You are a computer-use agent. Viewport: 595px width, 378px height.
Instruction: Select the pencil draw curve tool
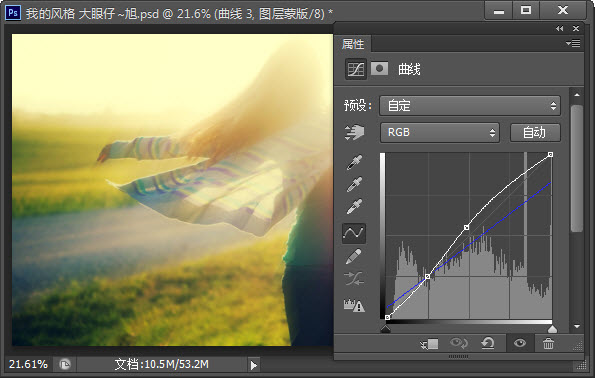tap(354, 257)
